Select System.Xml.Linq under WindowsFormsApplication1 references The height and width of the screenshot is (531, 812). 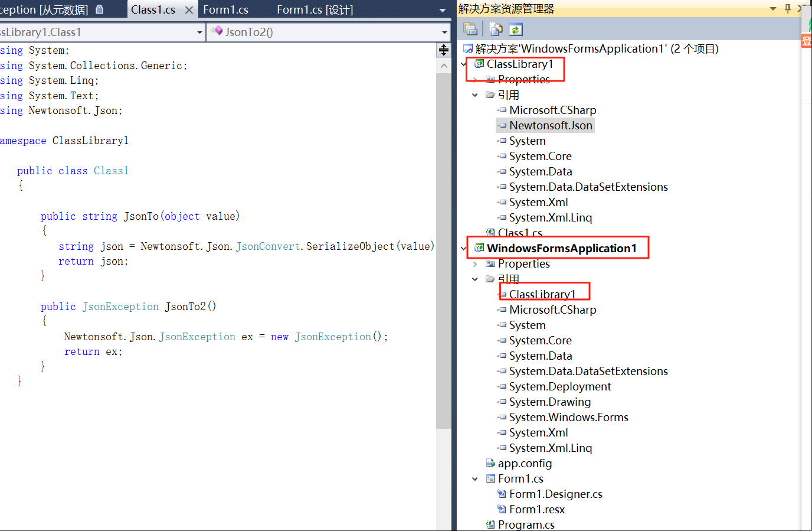coord(551,448)
